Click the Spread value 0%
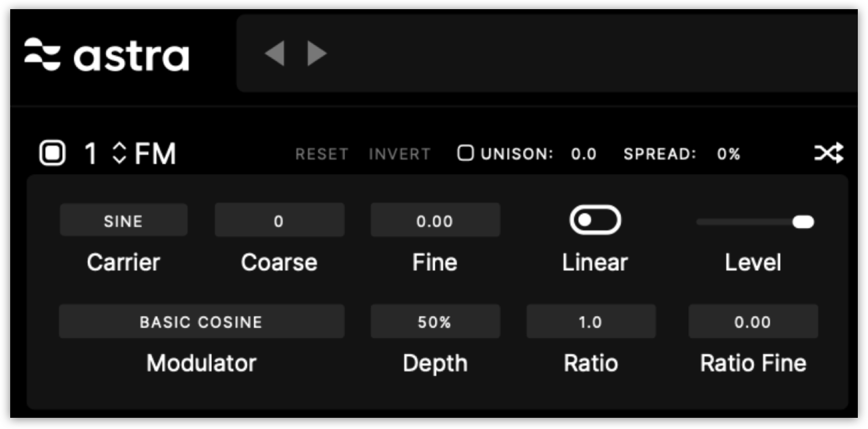Viewport: 868px width, 429px height. pos(729,154)
